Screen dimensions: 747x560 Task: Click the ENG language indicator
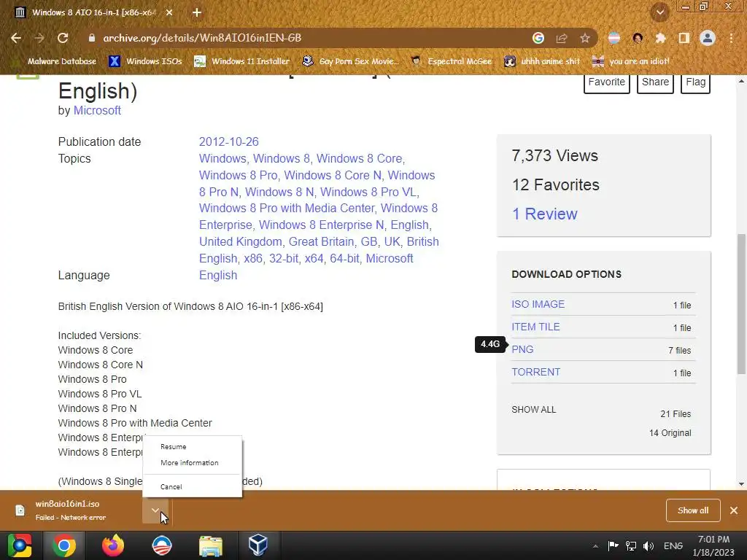pyautogui.click(x=673, y=546)
